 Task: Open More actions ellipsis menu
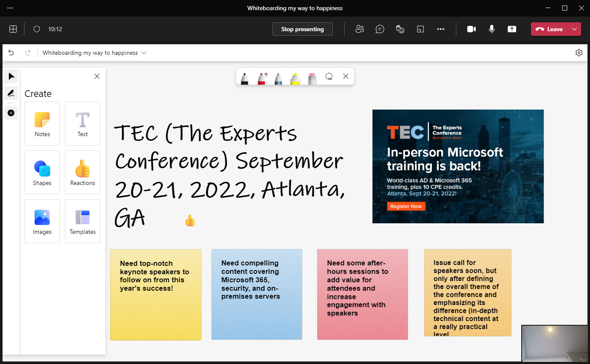click(441, 29)
